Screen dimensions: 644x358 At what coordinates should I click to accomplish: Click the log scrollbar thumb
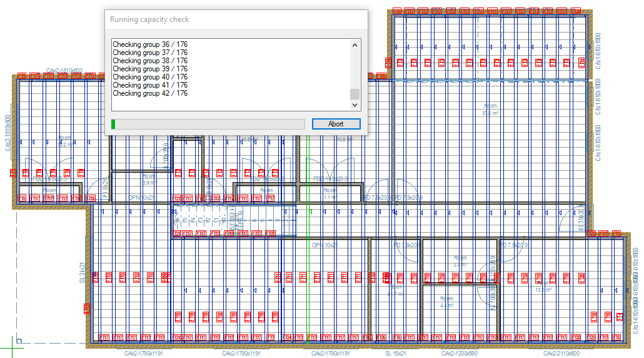coord(355,94)
